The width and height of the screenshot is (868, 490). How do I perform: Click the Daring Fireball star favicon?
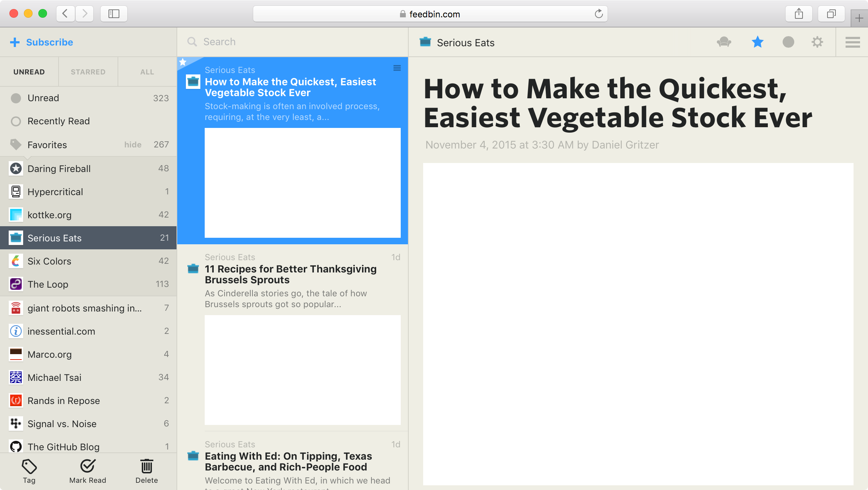[16, 168]
